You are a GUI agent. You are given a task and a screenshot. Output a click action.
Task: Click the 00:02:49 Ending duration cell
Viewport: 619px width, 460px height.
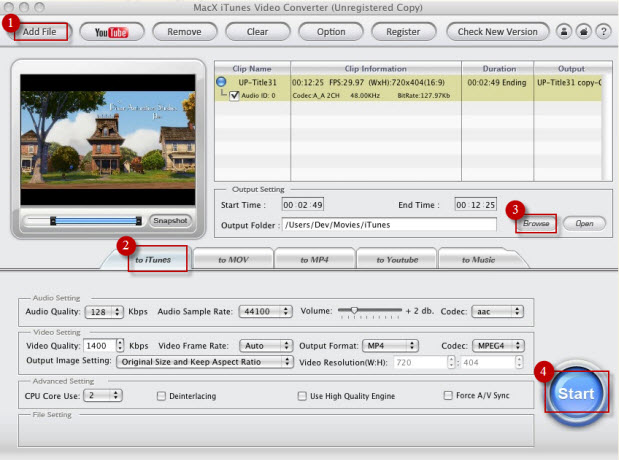(x=497, y=82)
